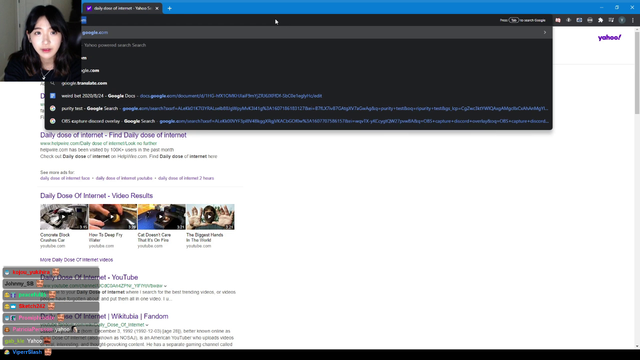Open More Daily Dose Of Internet videos
Viewport: 640px width, 360px height.
(76, 260)
